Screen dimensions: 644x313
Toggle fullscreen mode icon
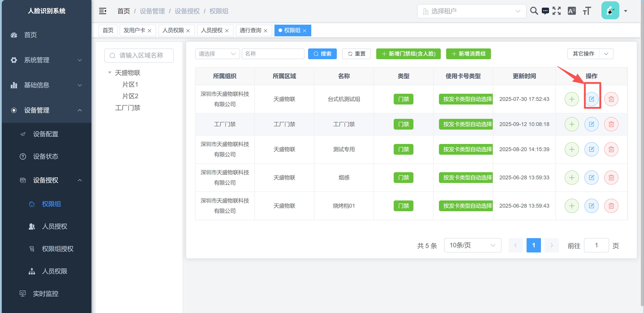(557, 11)
